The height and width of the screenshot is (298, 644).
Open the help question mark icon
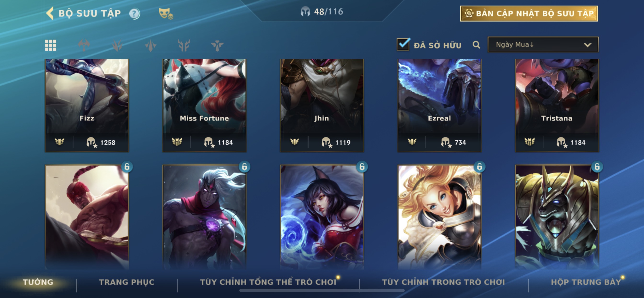(134, 13)
